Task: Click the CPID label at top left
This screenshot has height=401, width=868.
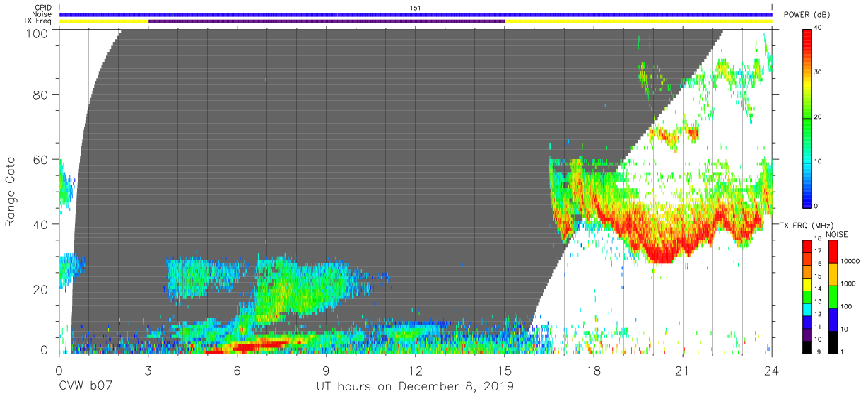Action: tap(43, 8)
